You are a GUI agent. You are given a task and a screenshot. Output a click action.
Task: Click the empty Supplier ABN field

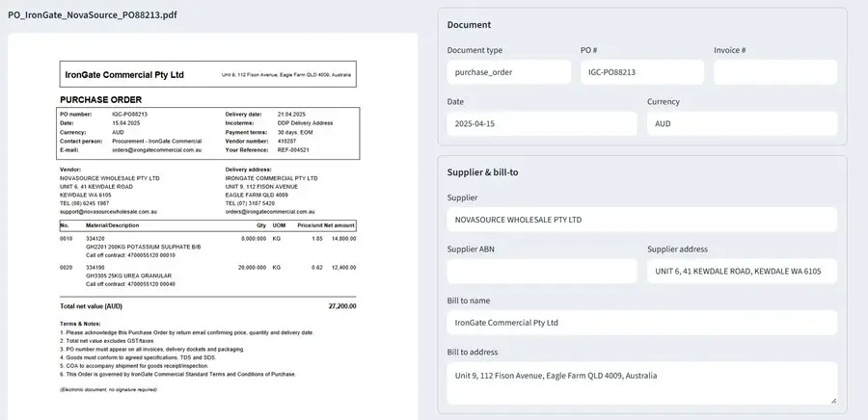pos(542,272)
